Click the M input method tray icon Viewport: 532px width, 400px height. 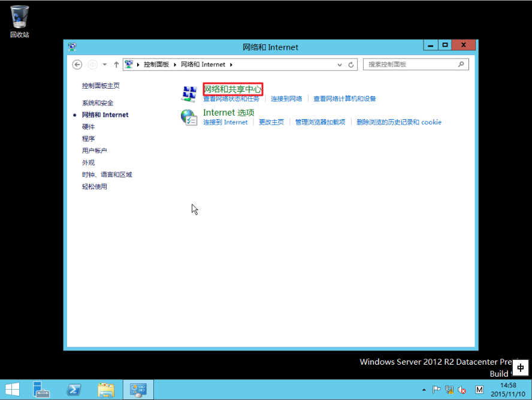479,390
